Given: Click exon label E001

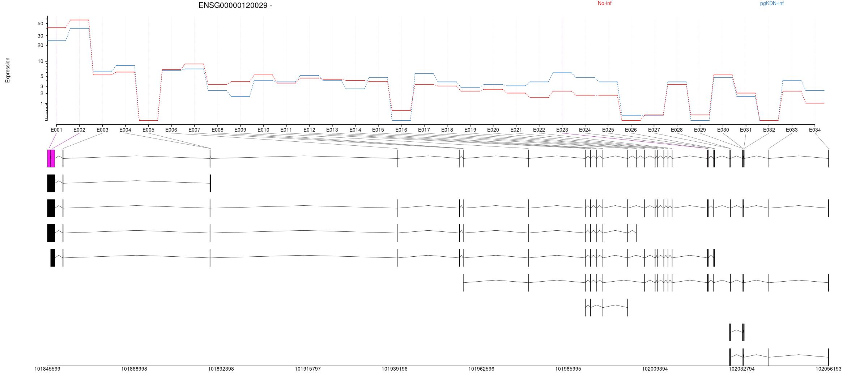Looking at the screenshot, I should (x=56, y=130).
